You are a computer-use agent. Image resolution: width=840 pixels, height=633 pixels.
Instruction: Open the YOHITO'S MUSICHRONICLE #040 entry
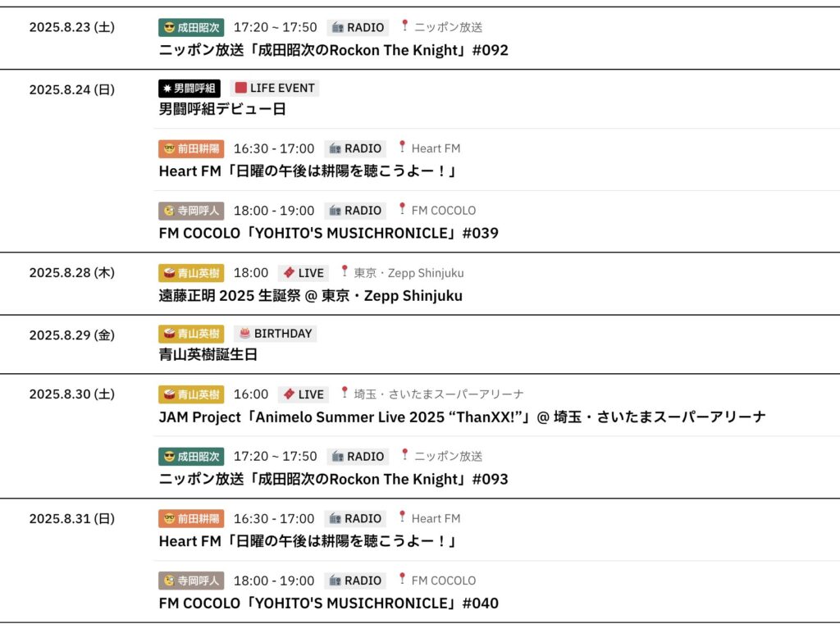[328, 603]
